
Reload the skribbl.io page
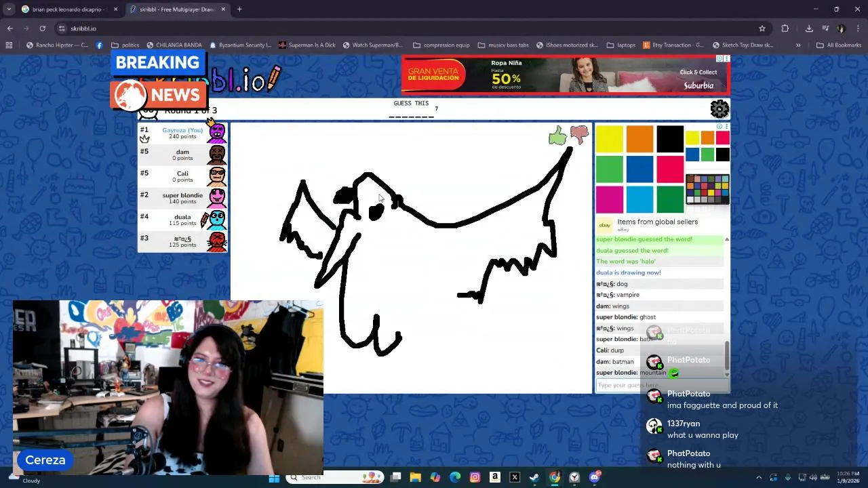click(42, 28)
